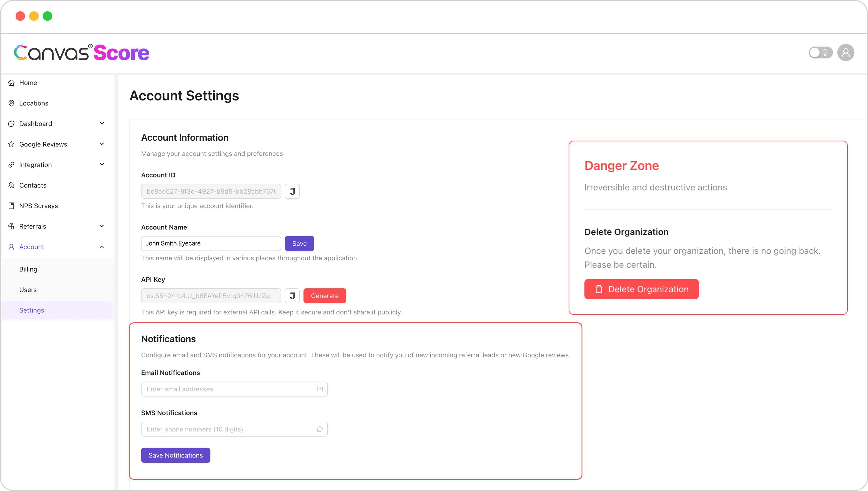This screenshot has height=491, width=868.
Task: Copy the API Key to clipboard
Action: 292,296
